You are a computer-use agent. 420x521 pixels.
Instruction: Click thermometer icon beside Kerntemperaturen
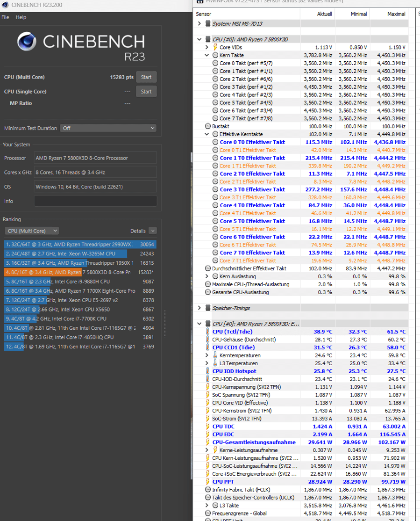(215, 355)
